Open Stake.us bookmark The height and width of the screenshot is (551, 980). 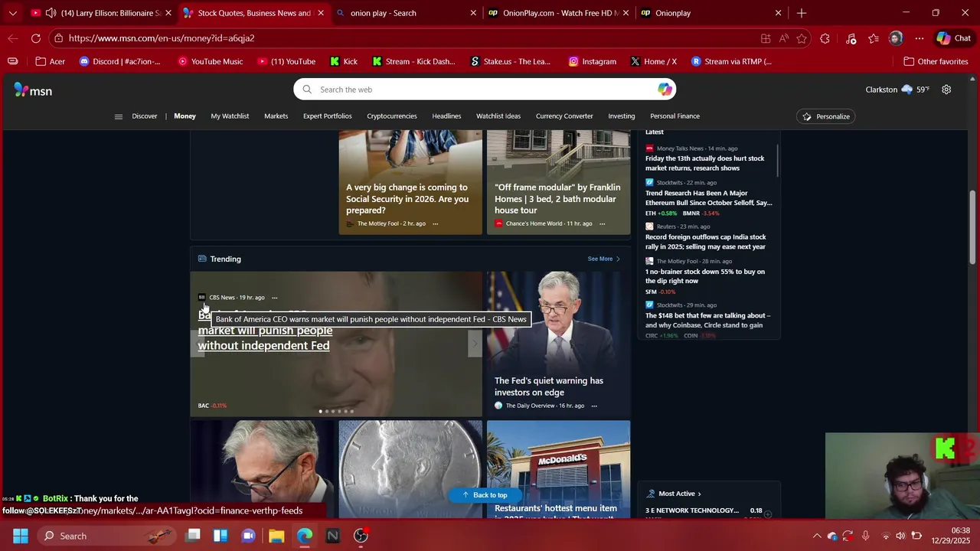(511, 61)
